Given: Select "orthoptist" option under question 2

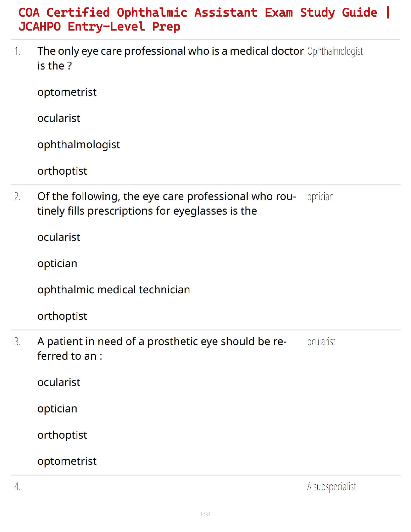Looking at the screenshot, I should click(x=62, y=316).
